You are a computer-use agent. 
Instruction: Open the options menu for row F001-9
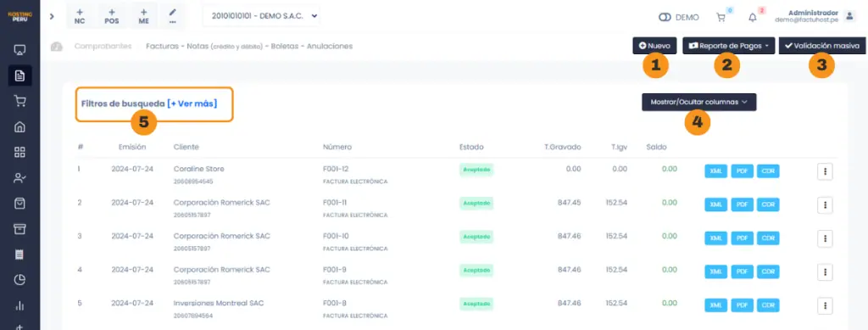coord(825,271)
